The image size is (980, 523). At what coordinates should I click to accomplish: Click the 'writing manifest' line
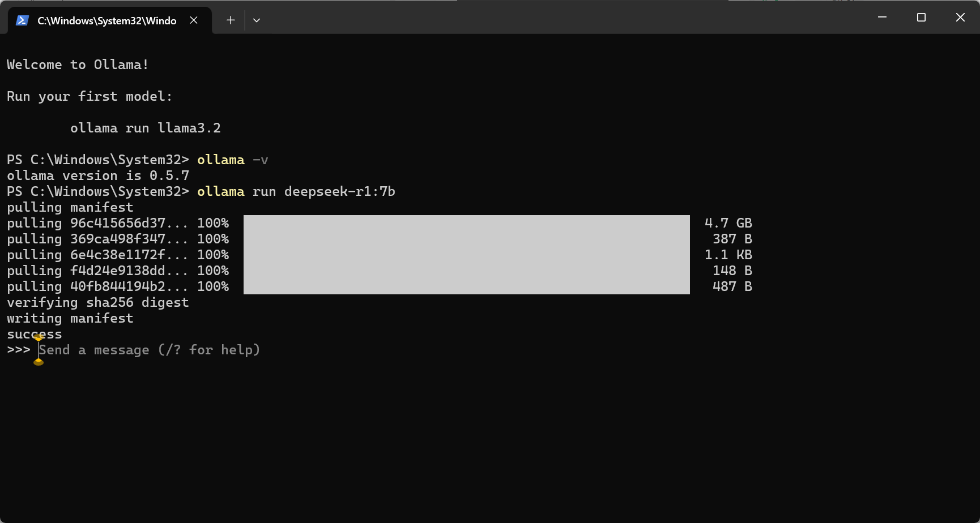tap(70, 318)
